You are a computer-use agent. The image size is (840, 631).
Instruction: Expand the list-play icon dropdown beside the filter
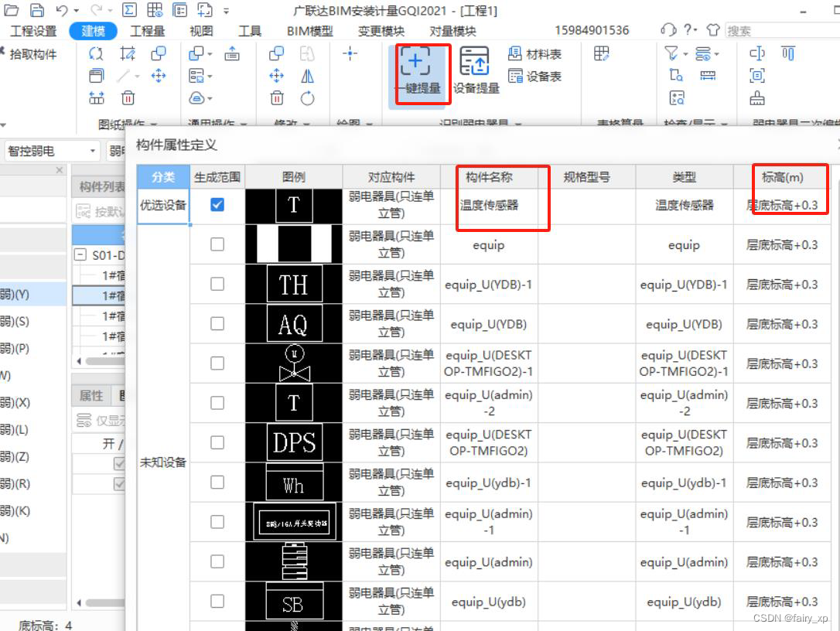(717, 54)
